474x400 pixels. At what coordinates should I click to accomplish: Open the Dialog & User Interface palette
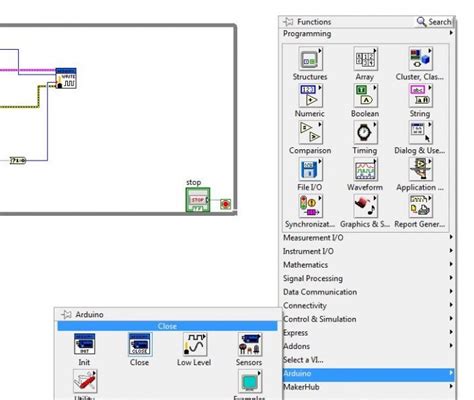pyautogui.click(x=420, y=133)
